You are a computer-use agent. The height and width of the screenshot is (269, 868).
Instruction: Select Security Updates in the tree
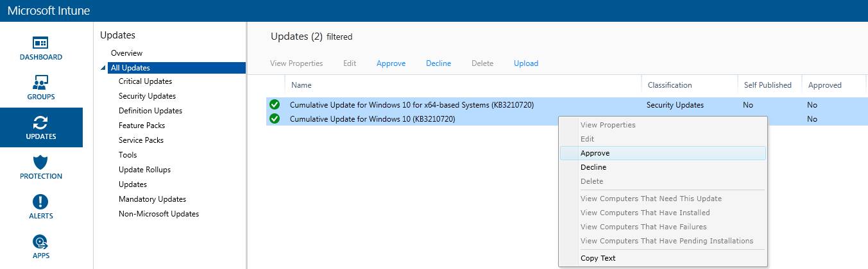point(147,96)
